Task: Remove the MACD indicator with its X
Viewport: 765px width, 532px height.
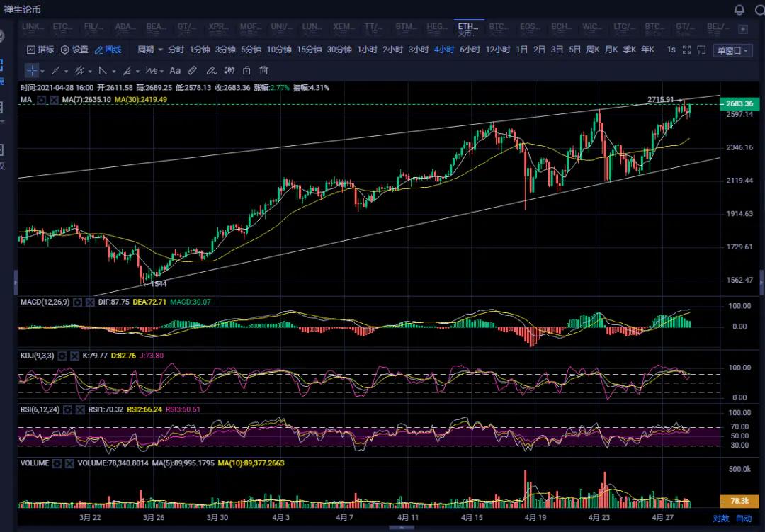Action: pos(90,302)
